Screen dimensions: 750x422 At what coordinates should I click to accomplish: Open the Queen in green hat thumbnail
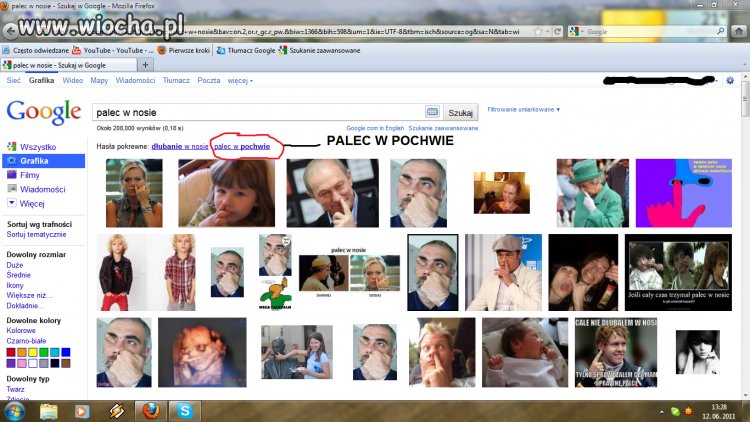[x=593, y=193]
